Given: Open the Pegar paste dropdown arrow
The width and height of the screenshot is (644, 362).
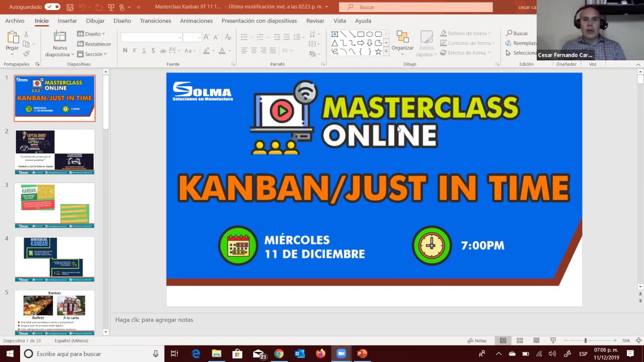Looking at the screenshot, I should 12,54.
